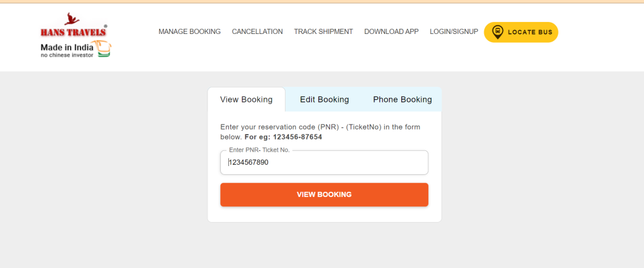This screenshot has width=644, height=268.
Task: Focus the PNR ticket number input field
Action: tap(325, 162)
